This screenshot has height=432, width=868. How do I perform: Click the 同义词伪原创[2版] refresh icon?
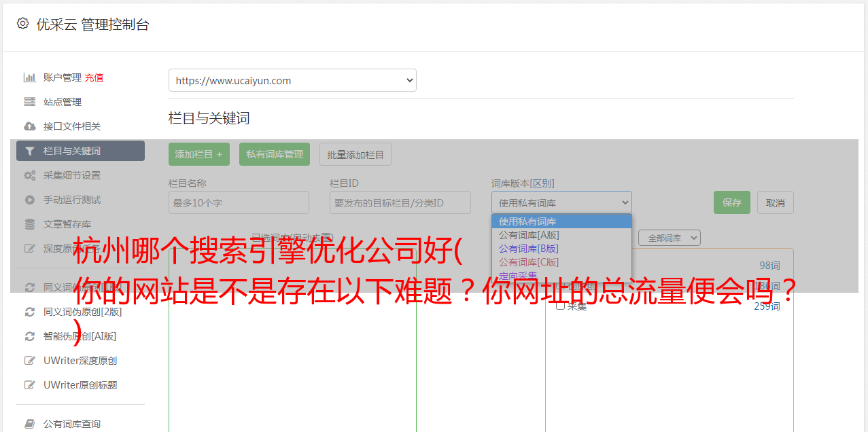(30, 312)
